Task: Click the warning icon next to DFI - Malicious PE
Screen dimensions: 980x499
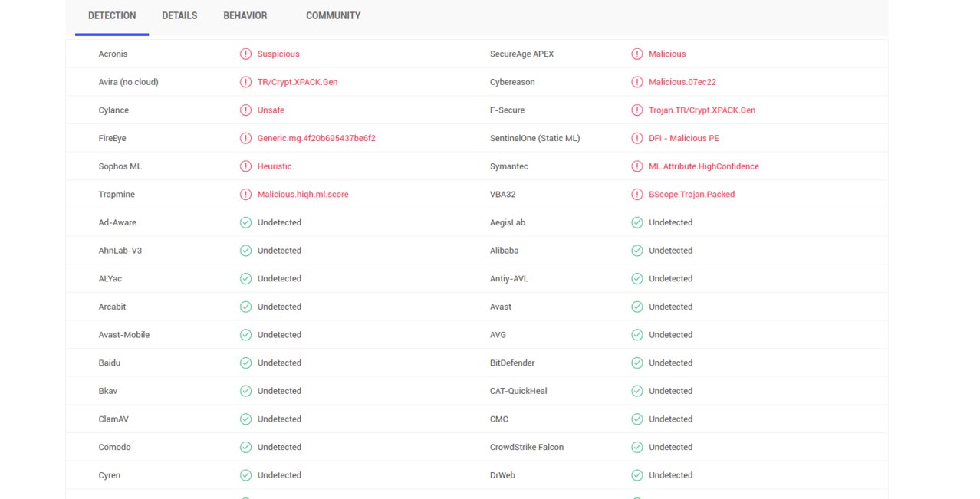Action: [636, 138]
